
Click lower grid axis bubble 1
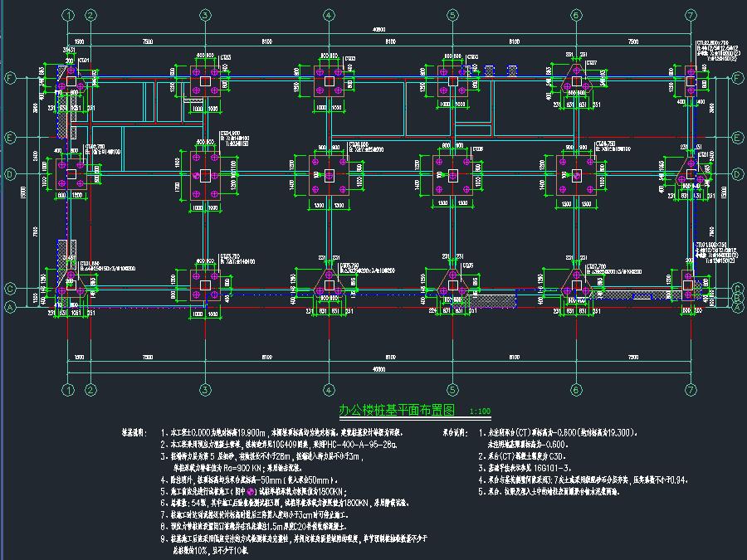coord(69,390)
